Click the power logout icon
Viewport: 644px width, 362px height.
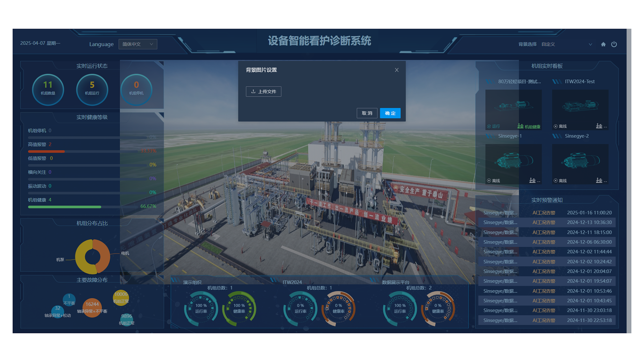point(614,44)
